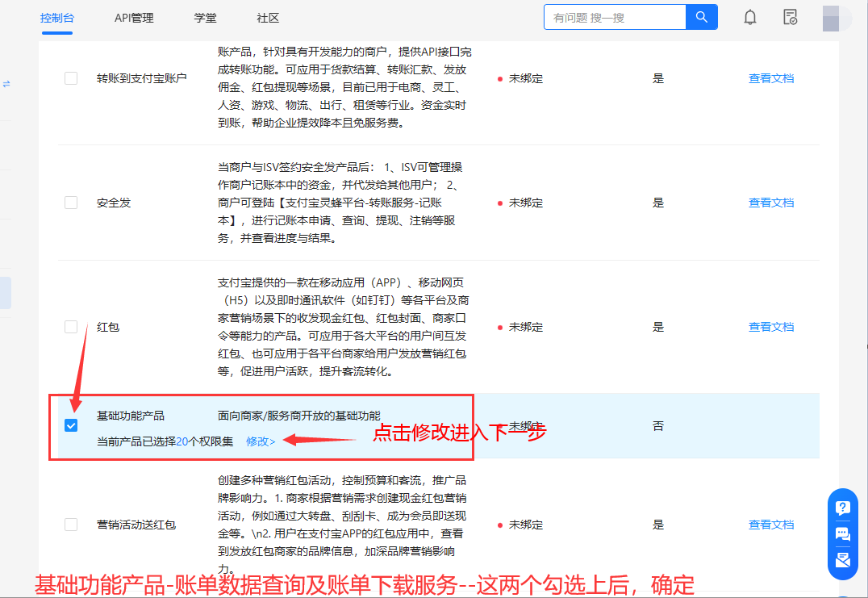Viewport: 868px width, 598px height.
Task: Click the 安全发 description starting 当商户与ISV签约
Action: 340,203
